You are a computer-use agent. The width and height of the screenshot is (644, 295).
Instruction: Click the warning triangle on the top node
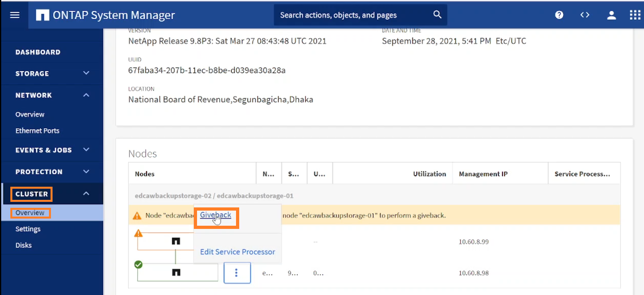coord(139,233)
